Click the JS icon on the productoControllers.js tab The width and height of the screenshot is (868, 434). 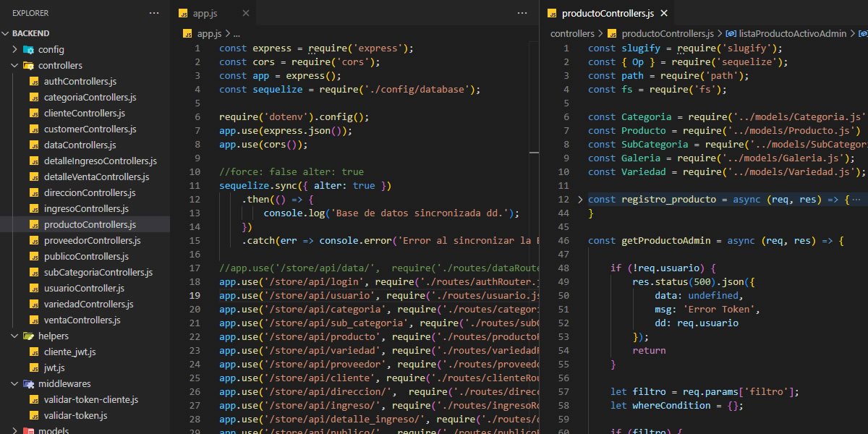click(554, 12)
